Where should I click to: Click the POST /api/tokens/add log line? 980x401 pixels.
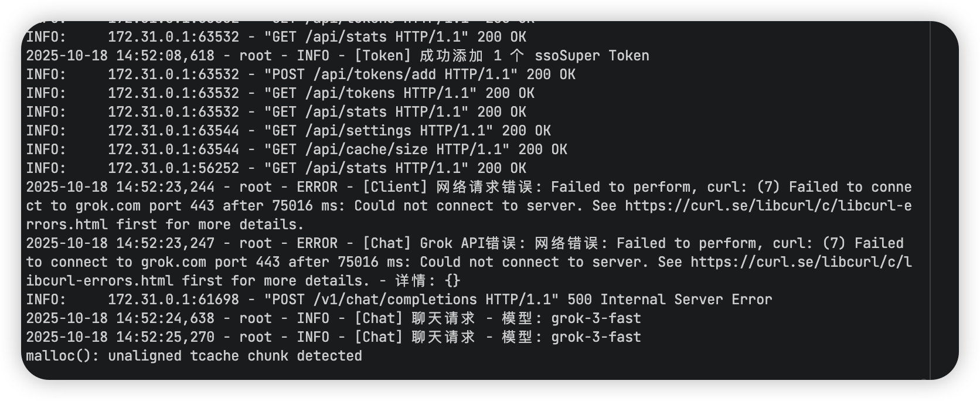tap(301, 74)
